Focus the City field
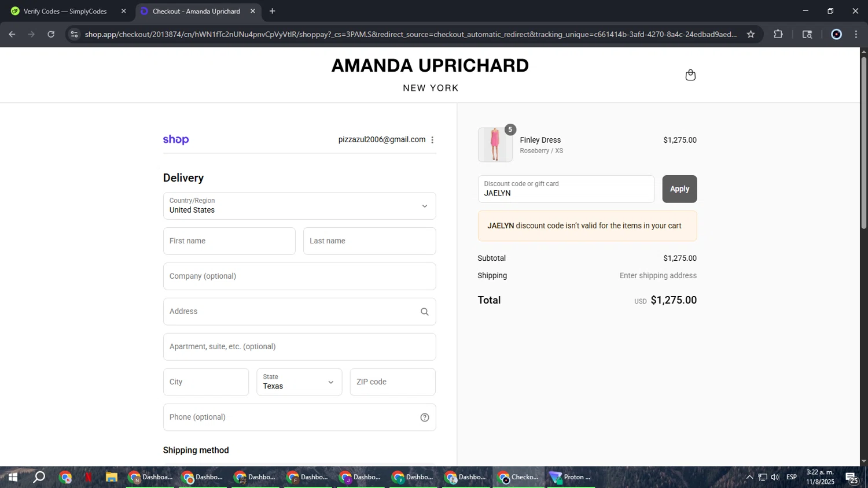868x488 pixels. [x=206, y=382]
